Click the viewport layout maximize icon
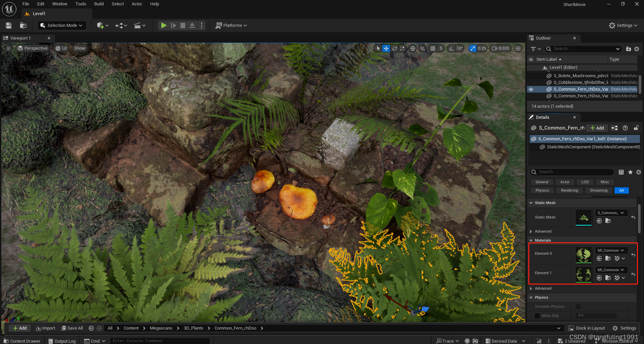The height and width of the screenshot is (344, 644). 518,48
